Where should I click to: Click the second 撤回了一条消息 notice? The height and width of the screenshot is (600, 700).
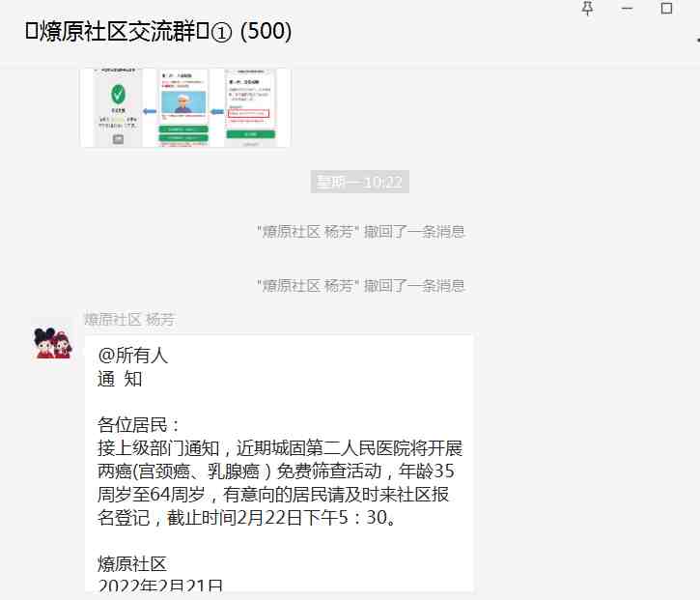tap(361, 285)
